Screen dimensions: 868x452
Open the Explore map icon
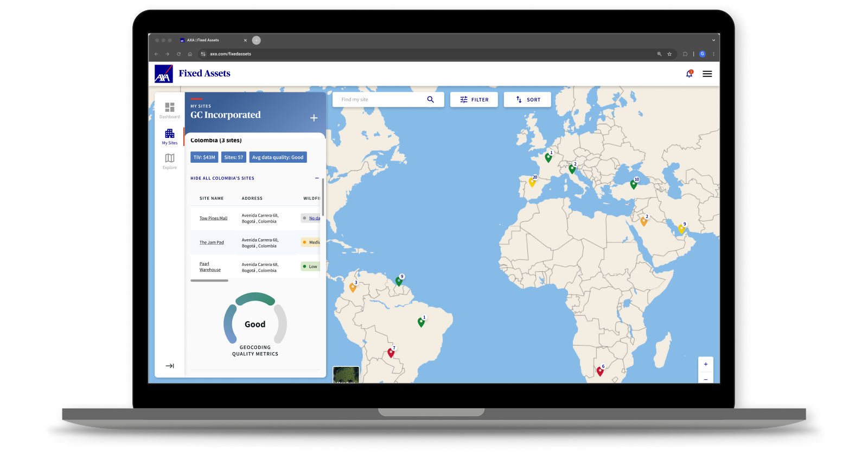click(x=170, y=159)
